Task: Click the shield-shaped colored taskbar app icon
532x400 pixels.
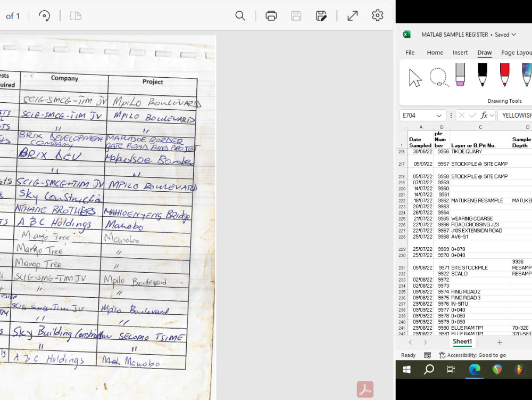Action: (497, 369)
